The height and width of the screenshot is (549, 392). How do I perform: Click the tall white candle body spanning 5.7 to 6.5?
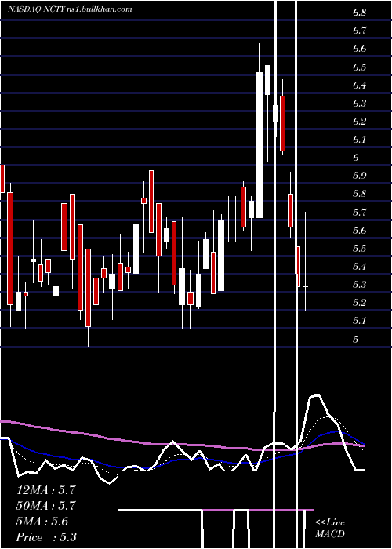point(260,145)
